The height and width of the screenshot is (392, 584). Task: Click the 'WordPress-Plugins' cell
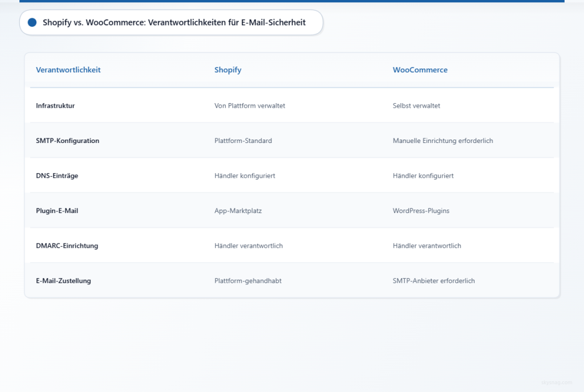(x=421, y=210)
